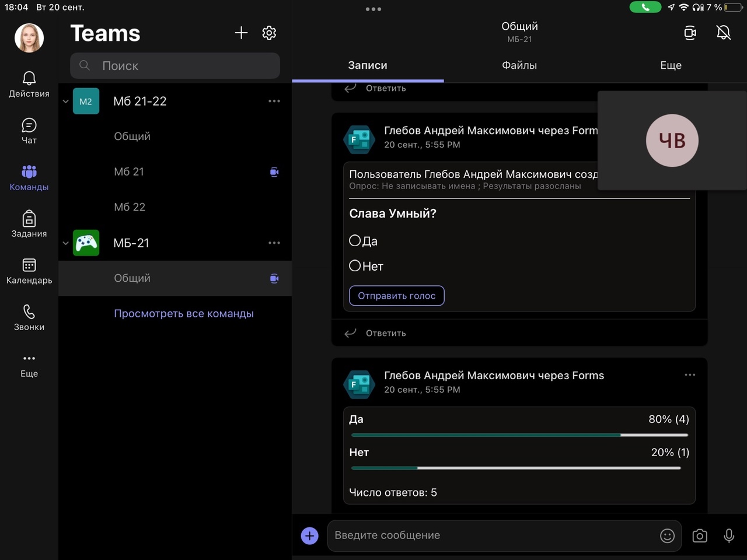
Task: Toggle channel notifications bell
Action: (724, 33)
